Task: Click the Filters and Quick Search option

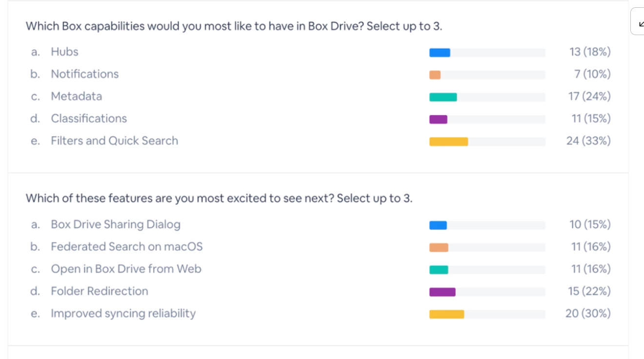Action: (114, 140)
